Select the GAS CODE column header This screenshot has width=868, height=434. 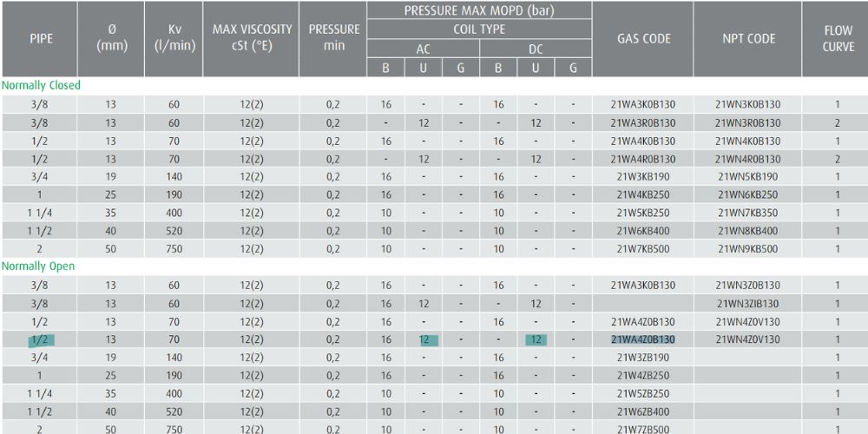pyautogui.click(x=643, y=39)
